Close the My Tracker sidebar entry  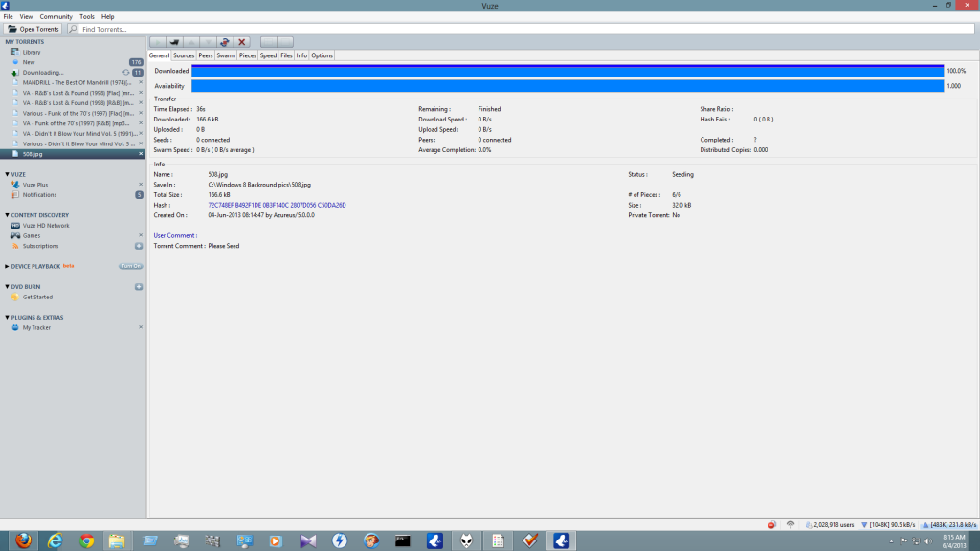click(141, 327)
